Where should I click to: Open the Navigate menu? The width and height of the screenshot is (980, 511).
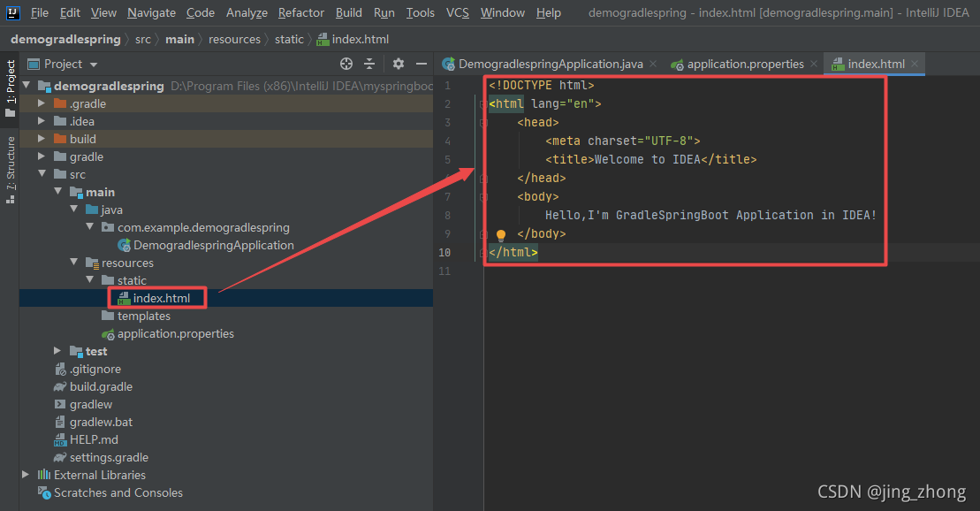click(151, 12)
